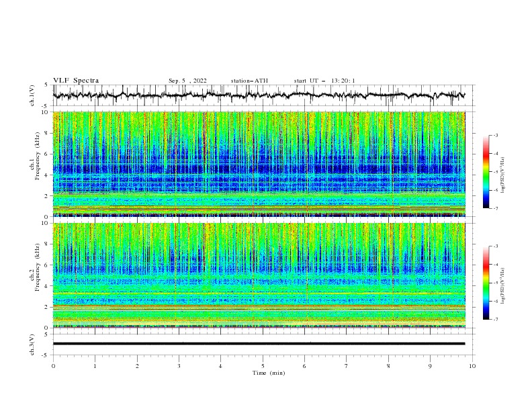This screenshot has width=532, height=411.
Task: Click the ch.2 PSD color scale bar
Action: 486,283
